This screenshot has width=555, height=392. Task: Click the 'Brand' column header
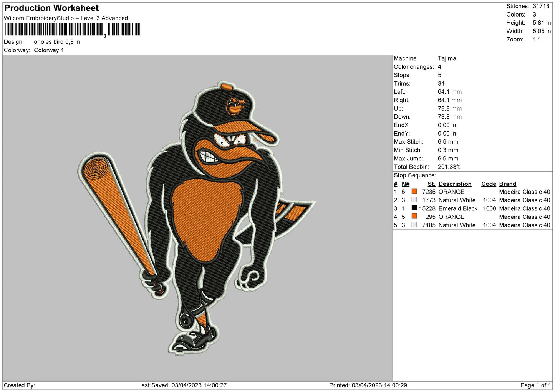point(507,184)
